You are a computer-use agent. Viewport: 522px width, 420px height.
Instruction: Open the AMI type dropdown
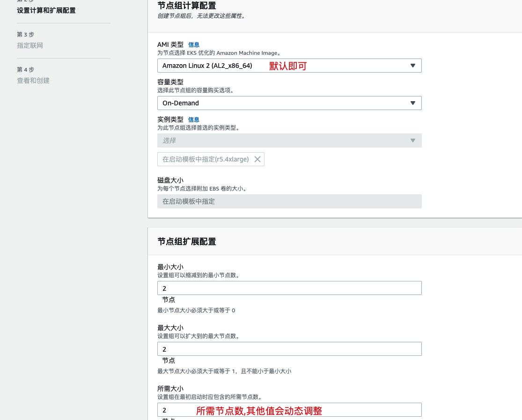[x=289, y=66]
